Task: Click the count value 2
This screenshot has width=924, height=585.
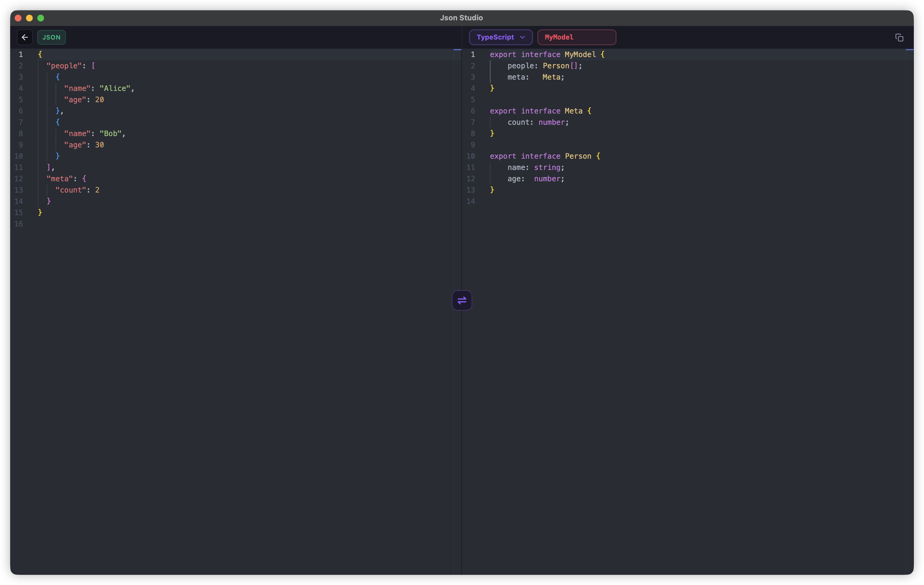Action: 97,190
